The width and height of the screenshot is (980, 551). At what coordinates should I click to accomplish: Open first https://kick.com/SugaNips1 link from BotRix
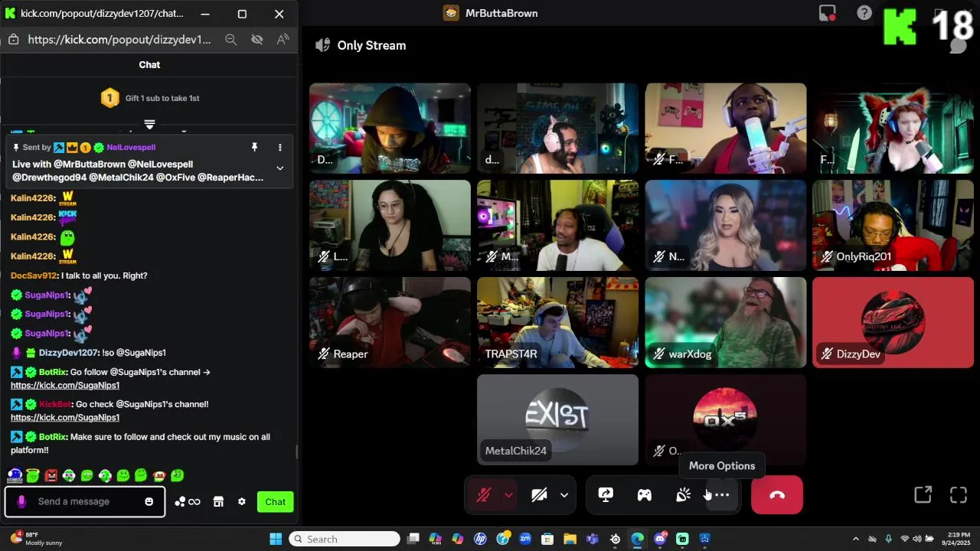click(65, 386)
